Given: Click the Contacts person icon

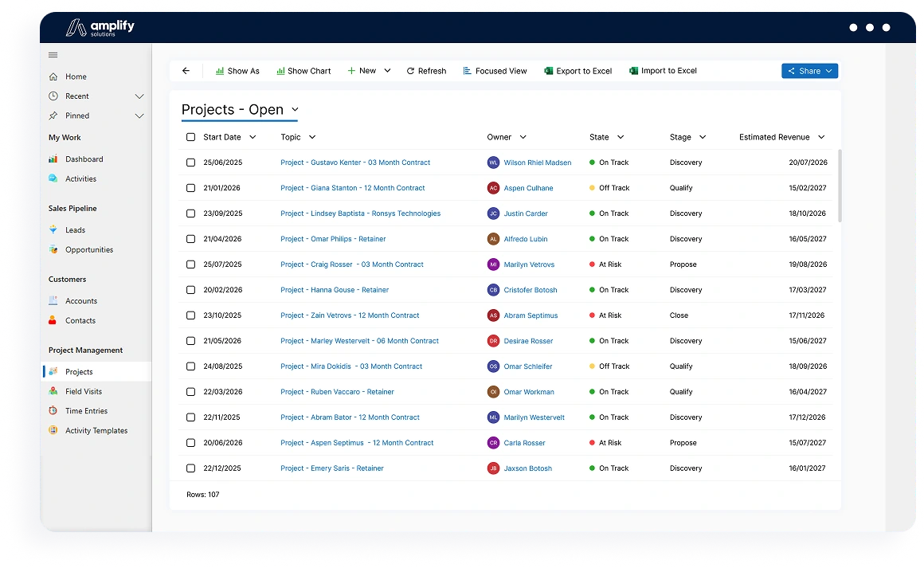Looking at the screenshot, I should pyautogui.click(x=53, y=320).
